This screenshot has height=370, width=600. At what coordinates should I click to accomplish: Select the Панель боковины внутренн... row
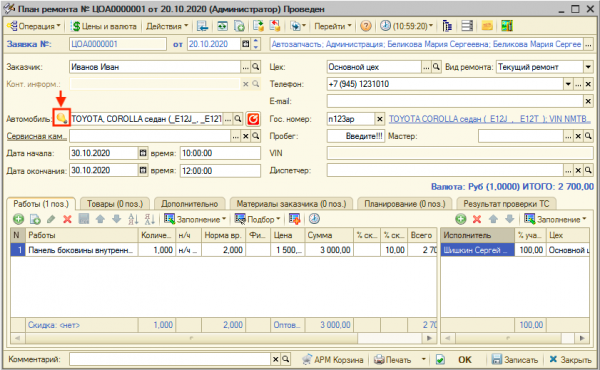[82, 250]
